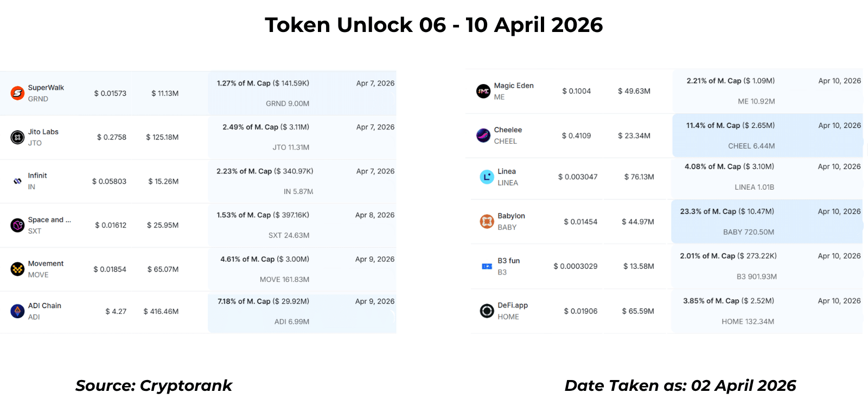Select the B3 fun token icon

coord(487,266)
